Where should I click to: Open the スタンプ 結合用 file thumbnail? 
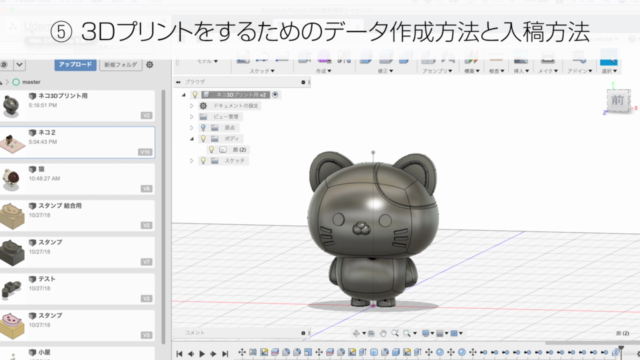point(12,216)
